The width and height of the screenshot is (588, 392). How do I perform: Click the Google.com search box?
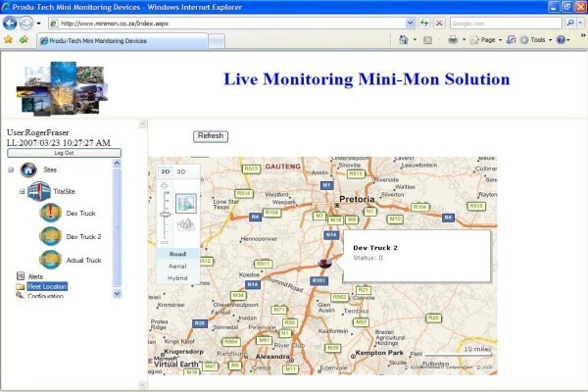(506, 24)
